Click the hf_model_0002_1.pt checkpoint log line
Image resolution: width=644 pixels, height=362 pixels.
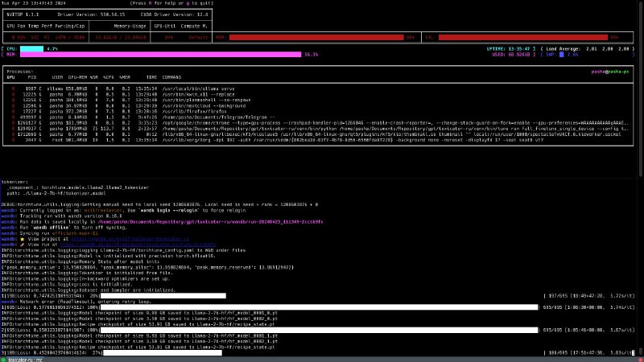pos(139,341)
